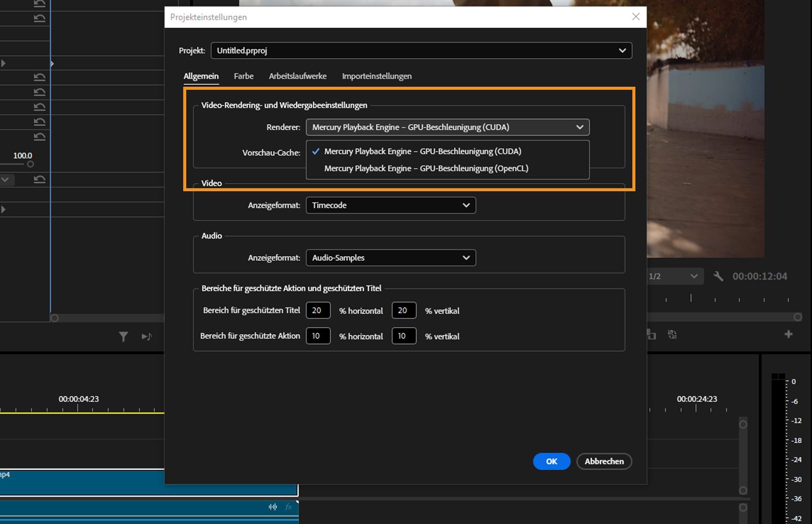
Task: Toggle the audio waveform icon on the clip
Action: click(x=273, y=507)
